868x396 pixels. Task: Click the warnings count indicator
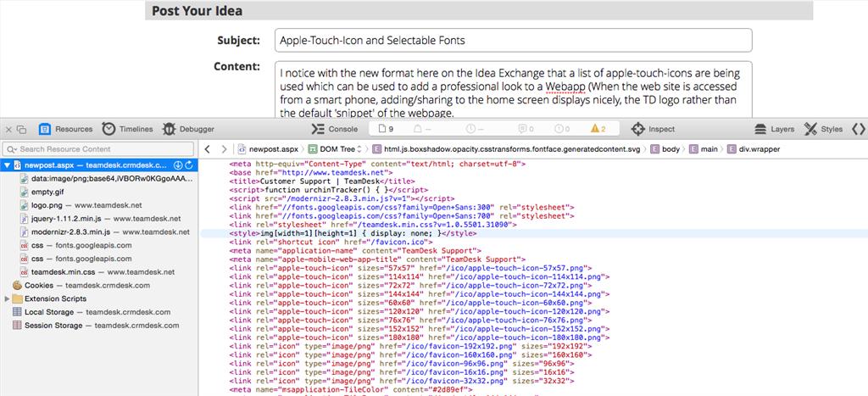tap(598, 129)
